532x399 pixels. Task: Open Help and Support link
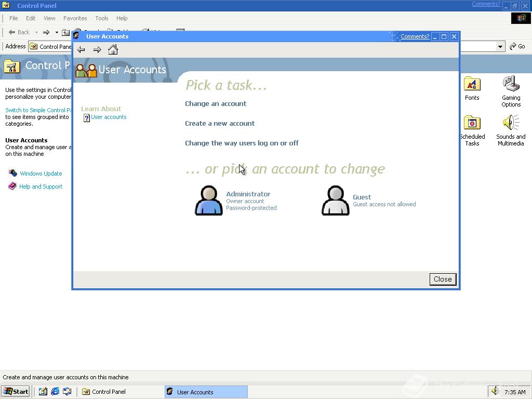coord(41,187)
